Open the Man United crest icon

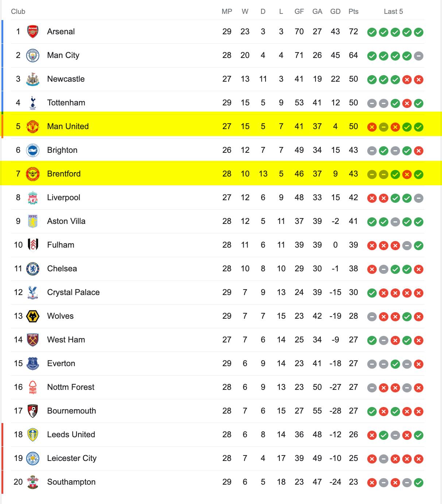[x=33, y=127]
